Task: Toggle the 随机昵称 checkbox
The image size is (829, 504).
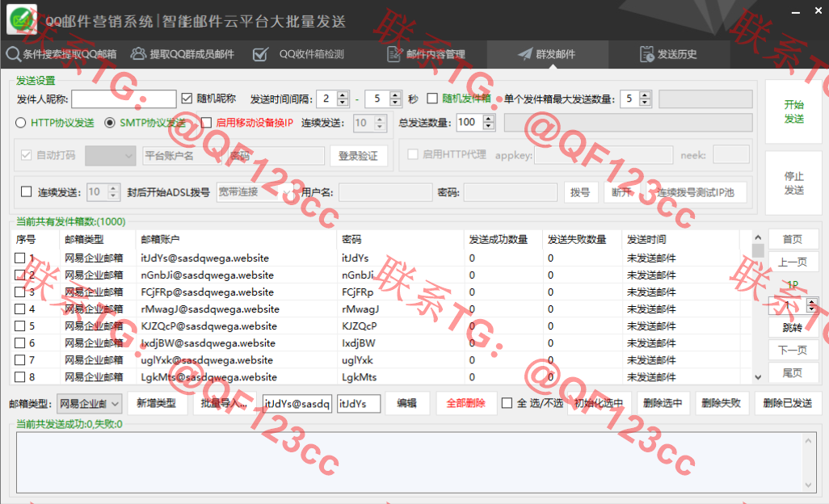Action: pyautogui.click(x=187, y=99)
